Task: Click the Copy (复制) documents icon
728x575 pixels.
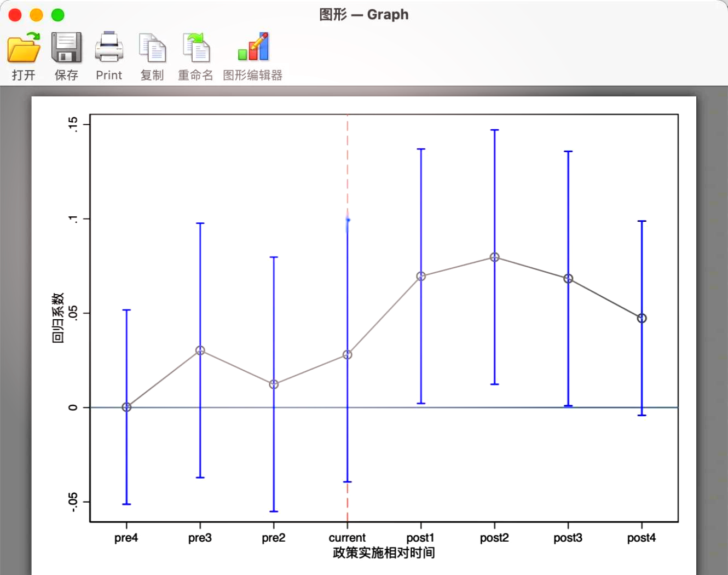Action: 152,48
